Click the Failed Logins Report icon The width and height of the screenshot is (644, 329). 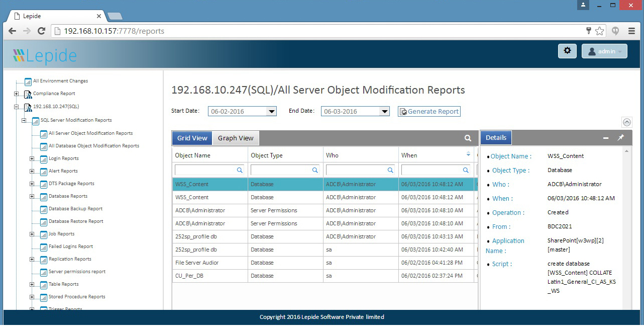[44, 246]
